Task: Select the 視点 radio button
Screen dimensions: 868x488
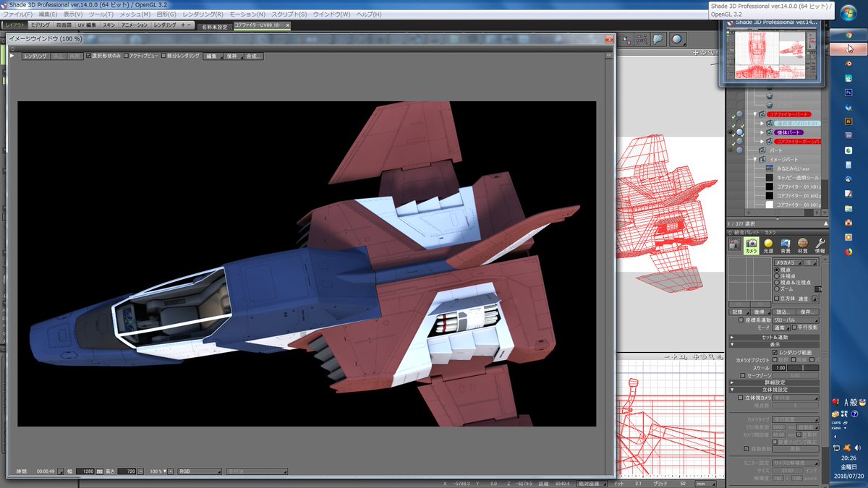Action: pos(776,269)
